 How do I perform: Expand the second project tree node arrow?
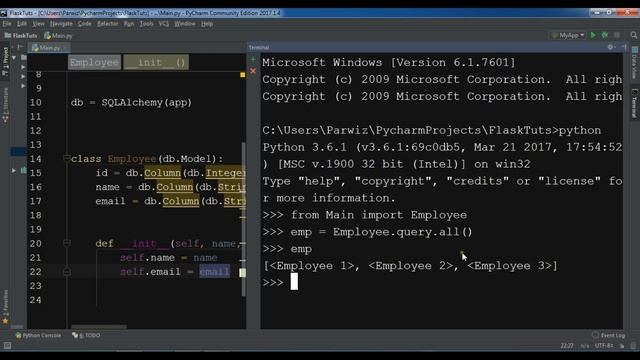pyautogui.click(x=23, y=67)
